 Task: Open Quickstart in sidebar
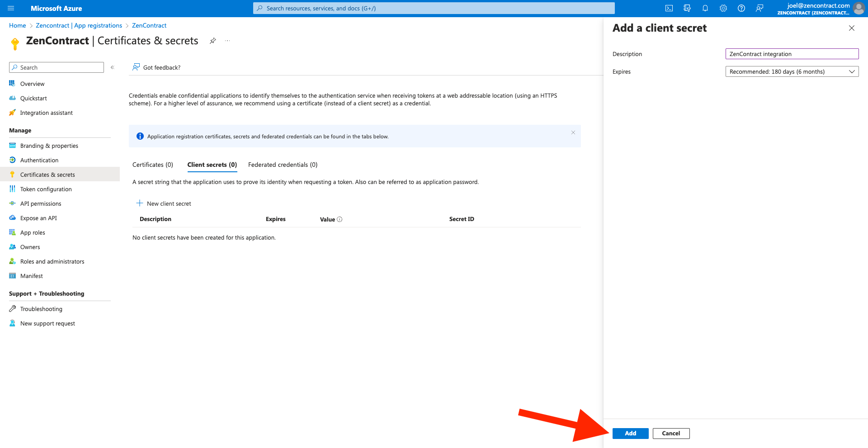33,98
